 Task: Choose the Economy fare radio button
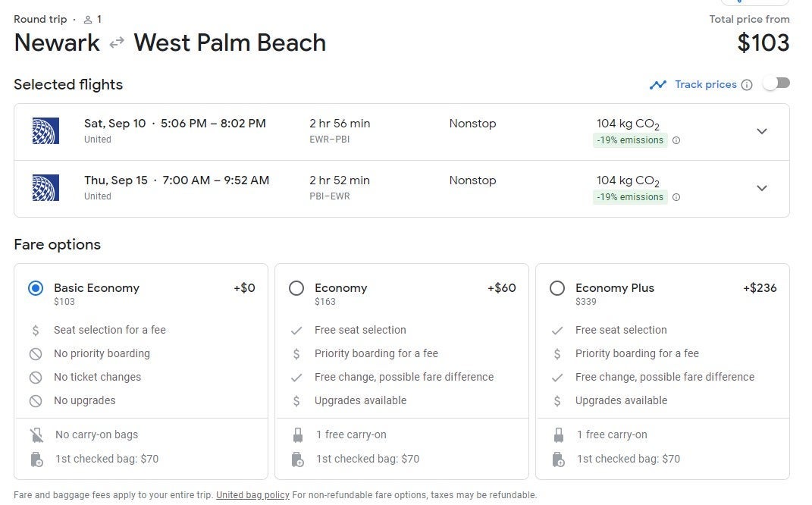tap(296, 288)
